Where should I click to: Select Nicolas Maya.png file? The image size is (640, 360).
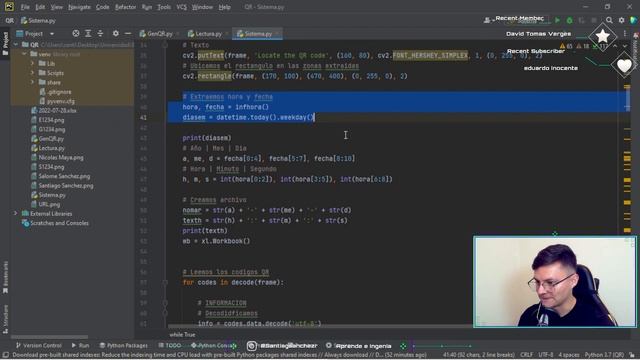click(60, 158)
